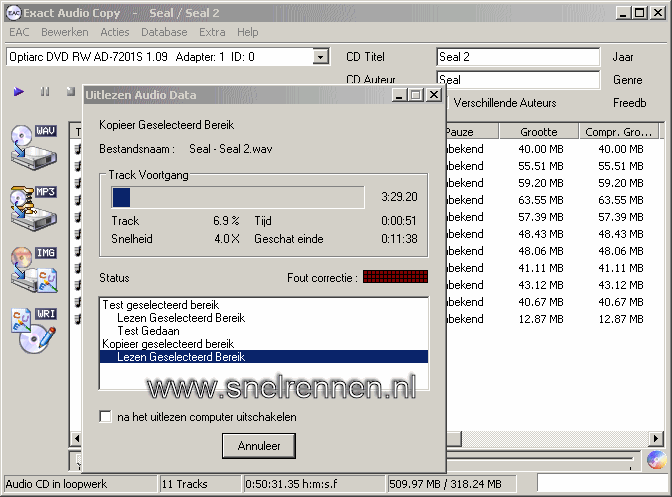Click the 'Compr. Gro...' column header

point(619,132)
